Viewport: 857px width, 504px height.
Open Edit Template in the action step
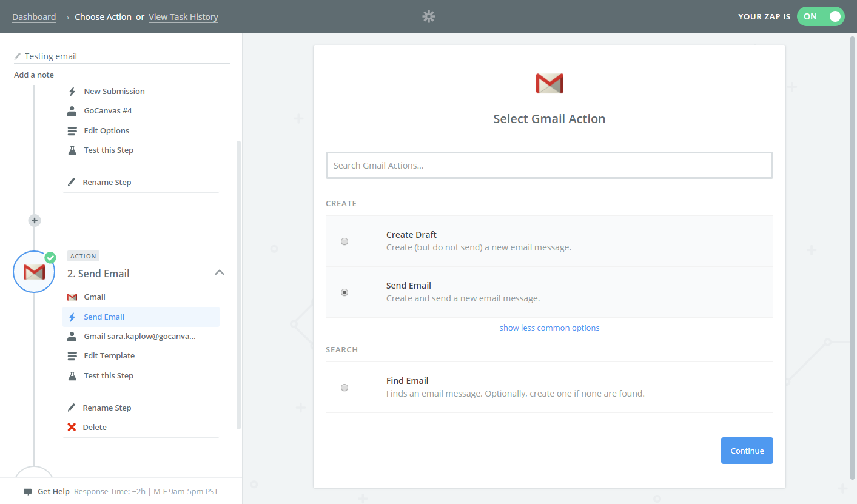(x=109, y=355)
